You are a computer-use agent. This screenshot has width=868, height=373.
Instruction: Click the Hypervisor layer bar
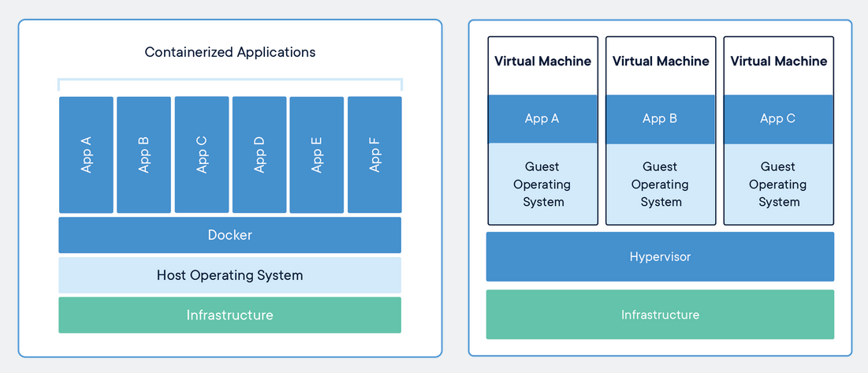click(x=660, y=256)
